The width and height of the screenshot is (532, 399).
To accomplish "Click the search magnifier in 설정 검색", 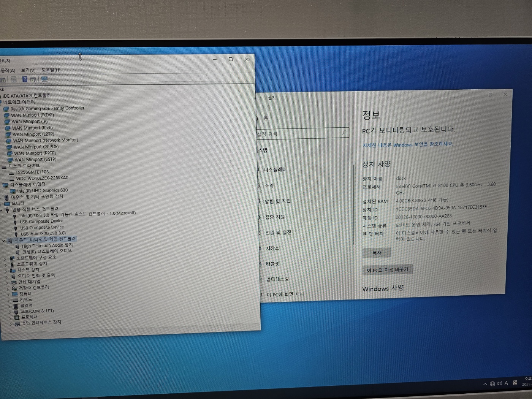I will (x=344, y=132).
